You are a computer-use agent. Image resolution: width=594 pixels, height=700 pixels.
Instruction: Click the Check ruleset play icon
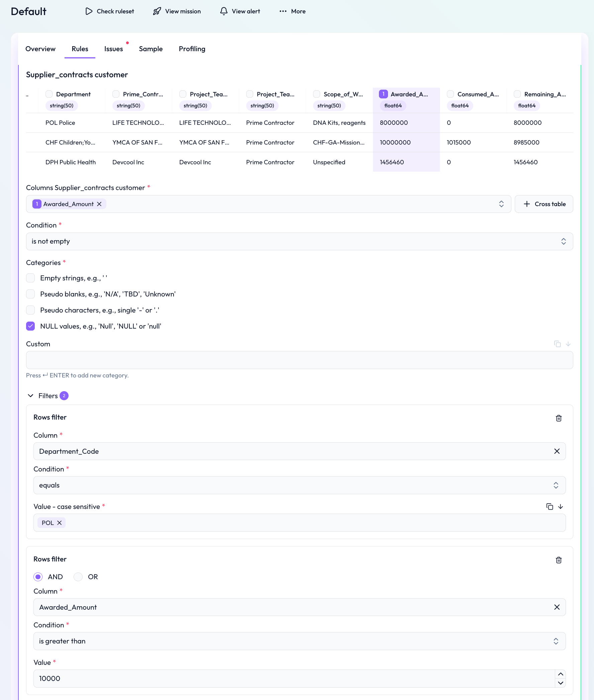click(x=89, y=11)
